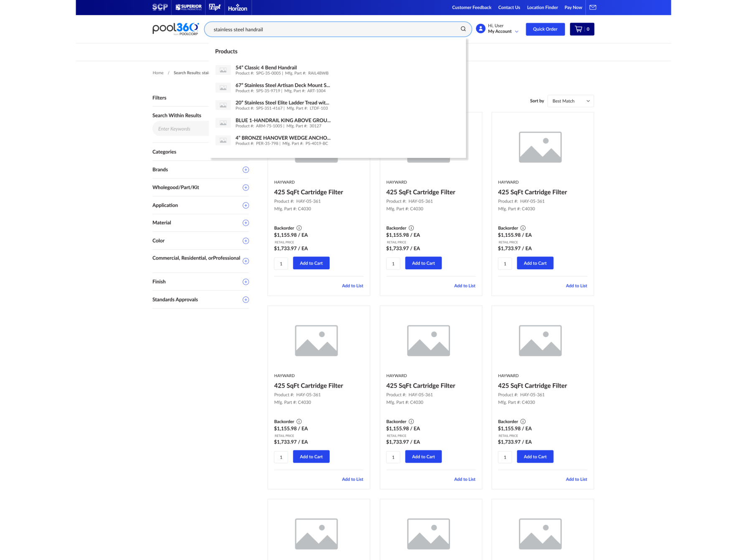Expand the Material filter

pyautogui.click(x=246, y=223)
